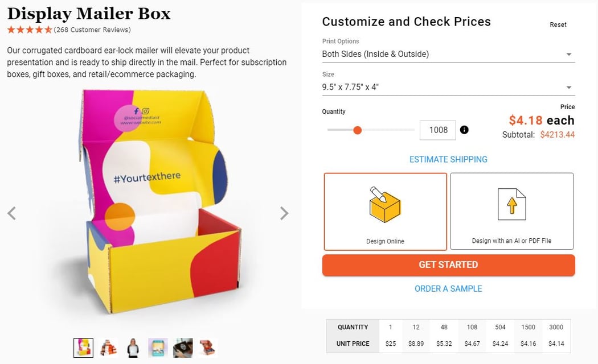Click the quantity input showing 1008
The image size is (598, 364).
point(438,130)
